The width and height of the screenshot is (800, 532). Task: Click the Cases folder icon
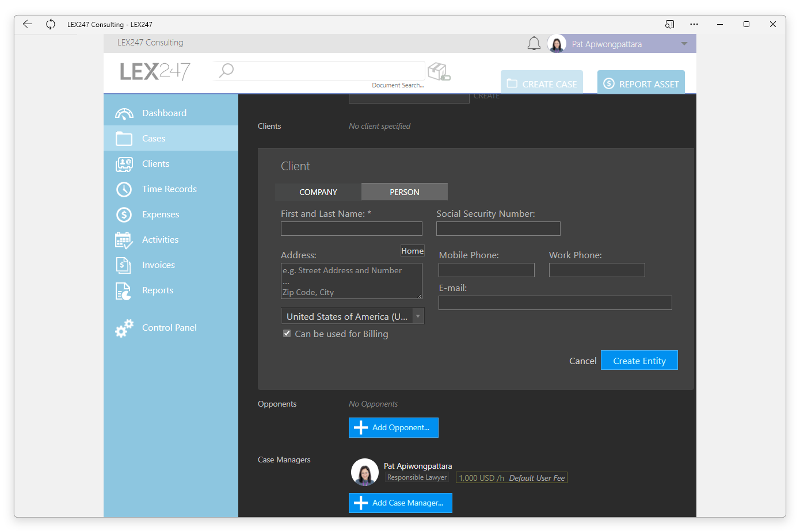(124, 139)
